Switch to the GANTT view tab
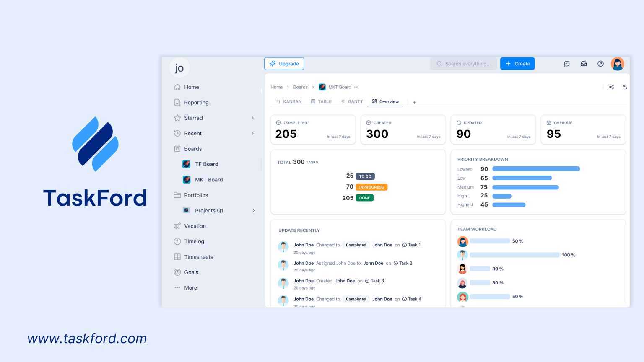This screenshot has height=362, width=644. click(x=352, y=101)
